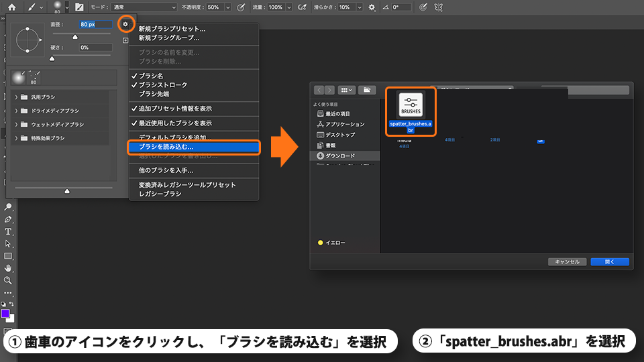Select the Rectangle shape tool
The image size is (644, 362).
pos(8,256)
